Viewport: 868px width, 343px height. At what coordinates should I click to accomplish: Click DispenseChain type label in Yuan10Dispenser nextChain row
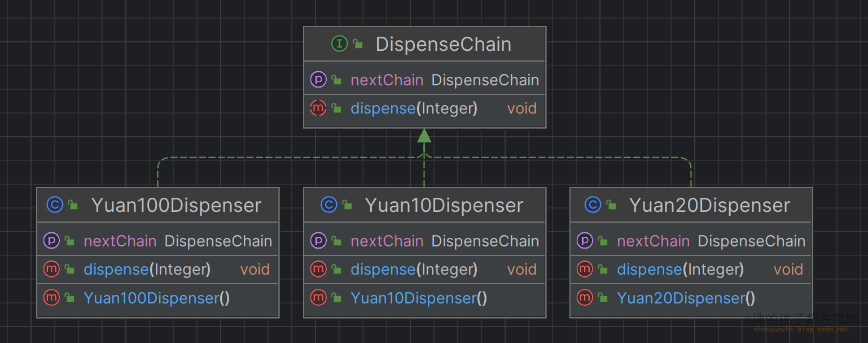pyautogui.click(x=485, y=241)
